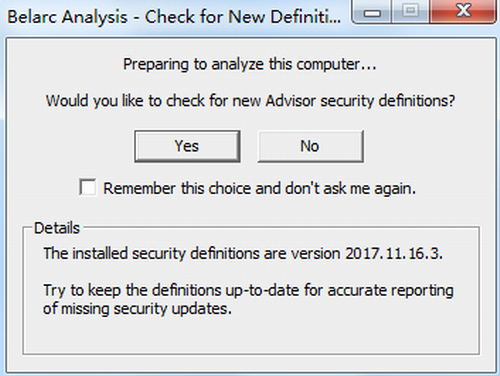Click the blank area inside the Details box
Viewport: 500px width, 376px height.
tap(251, 336)
